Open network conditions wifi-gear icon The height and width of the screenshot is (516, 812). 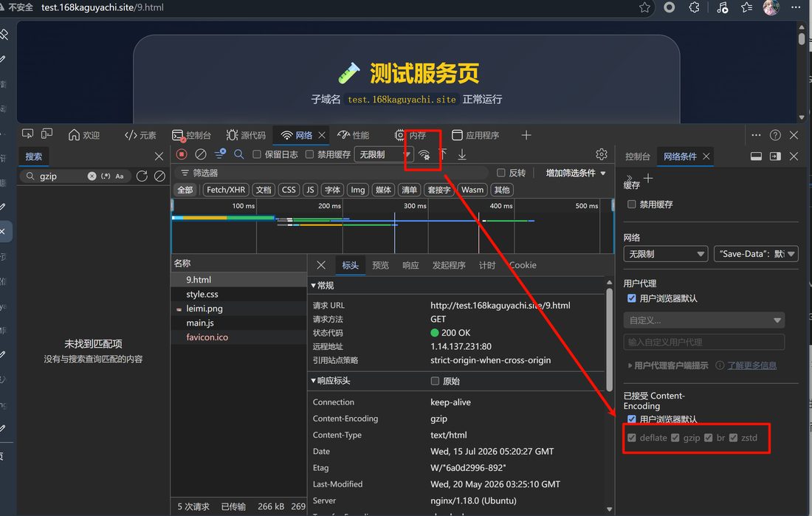pos(424,154)
